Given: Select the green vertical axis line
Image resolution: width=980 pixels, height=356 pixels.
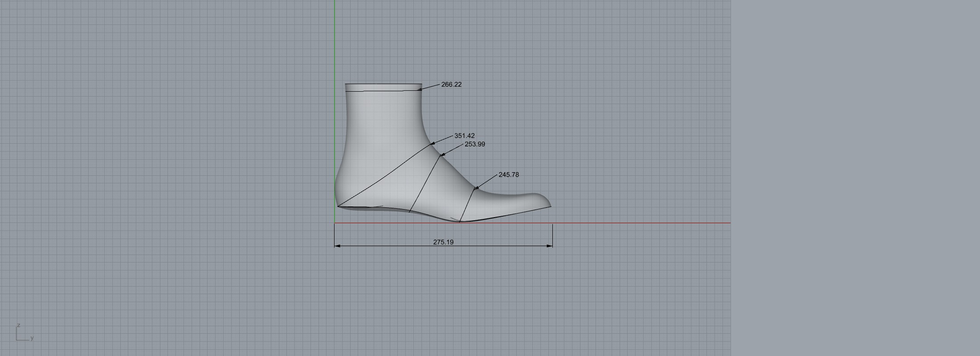Looking at the screenshot, I should [335, 44].
